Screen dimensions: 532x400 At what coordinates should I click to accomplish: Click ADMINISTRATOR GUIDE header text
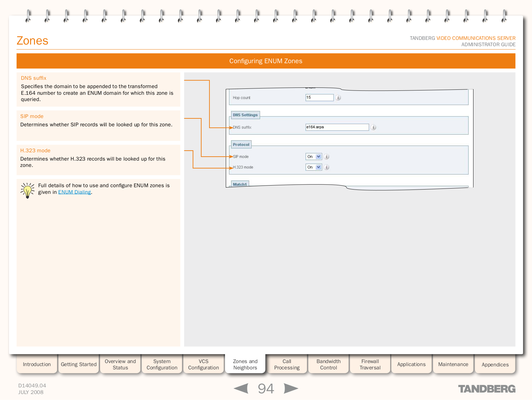(488, 45)
